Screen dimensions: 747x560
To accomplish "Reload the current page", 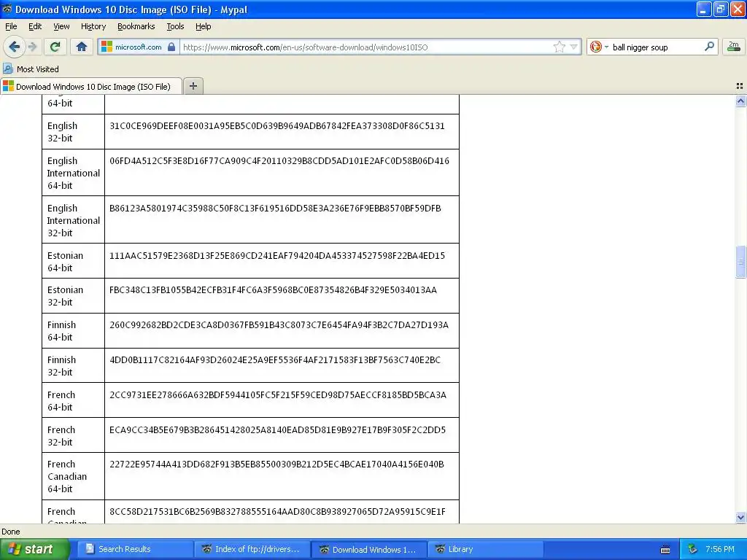I will [x=55, y=47].
